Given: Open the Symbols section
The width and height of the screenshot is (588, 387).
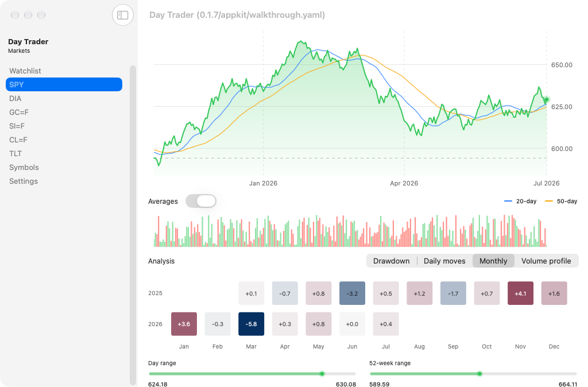Looking at the screenshot, I should 64,167.
